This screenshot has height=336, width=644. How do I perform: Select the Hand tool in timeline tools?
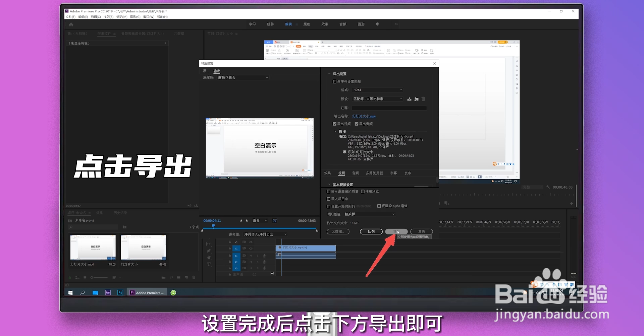[209, 257]
